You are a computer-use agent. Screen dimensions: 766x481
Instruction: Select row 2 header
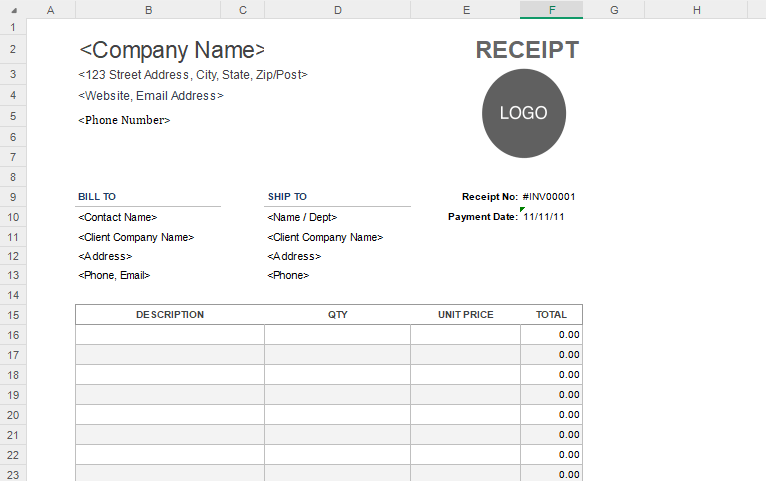pos(13,49)
